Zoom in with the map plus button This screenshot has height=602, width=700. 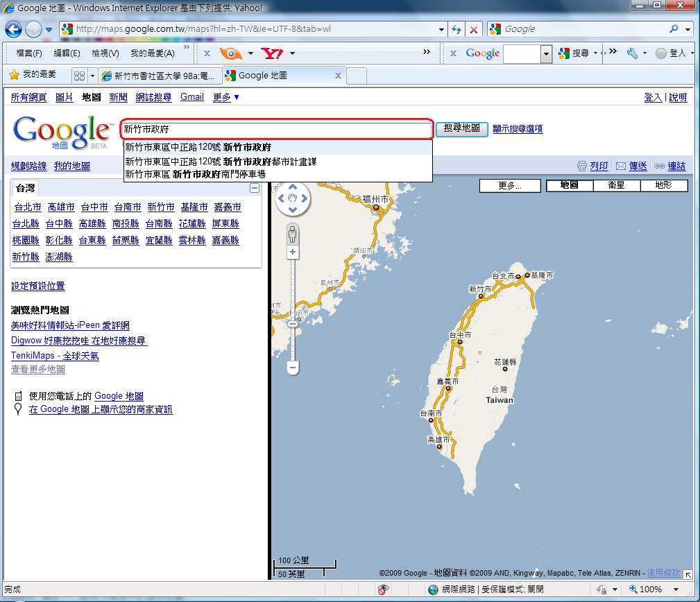(292, 252)
